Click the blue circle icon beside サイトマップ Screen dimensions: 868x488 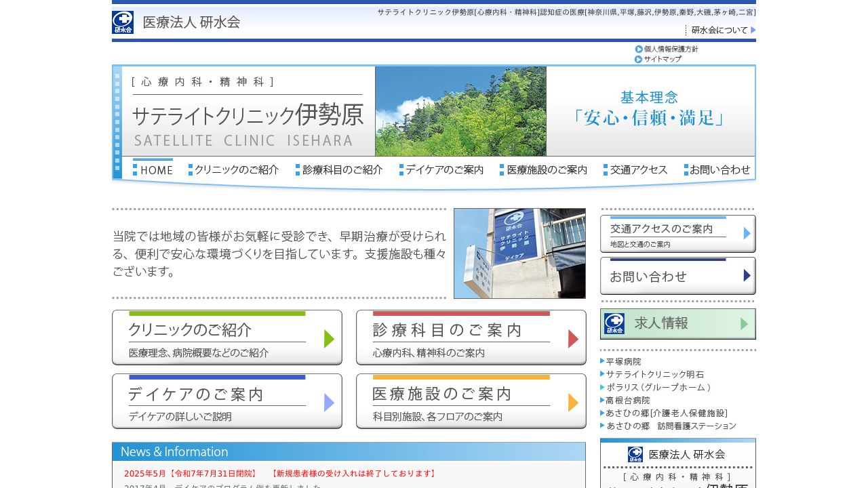click(639, 59)
